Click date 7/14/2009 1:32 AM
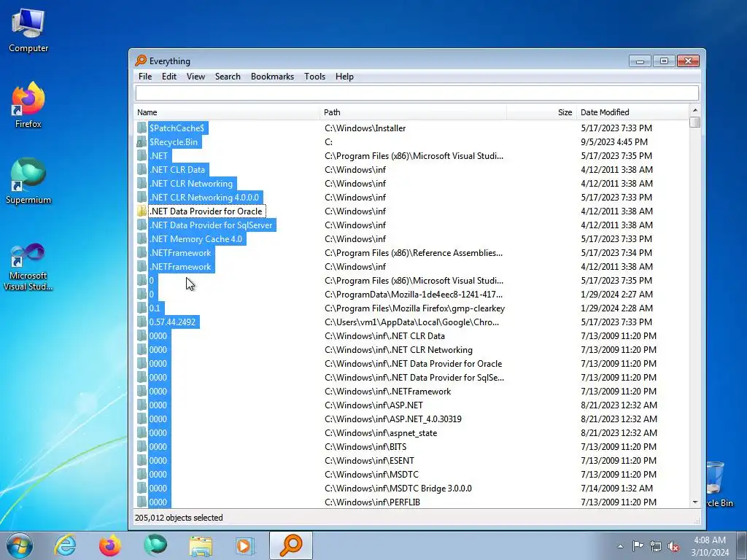The width and height of the screenshot is (747, 560). click(616, 488)
